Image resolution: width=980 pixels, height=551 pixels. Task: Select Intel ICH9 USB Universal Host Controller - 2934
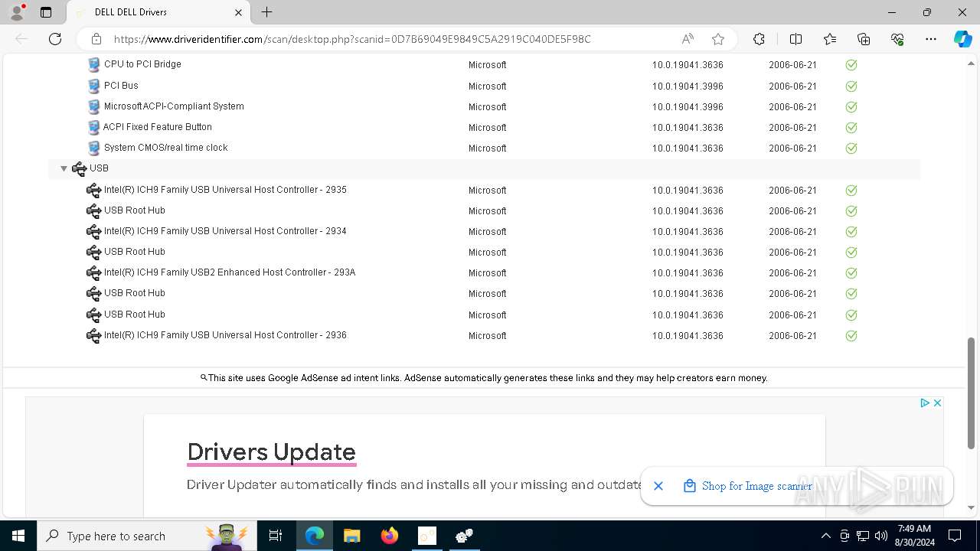225,231
